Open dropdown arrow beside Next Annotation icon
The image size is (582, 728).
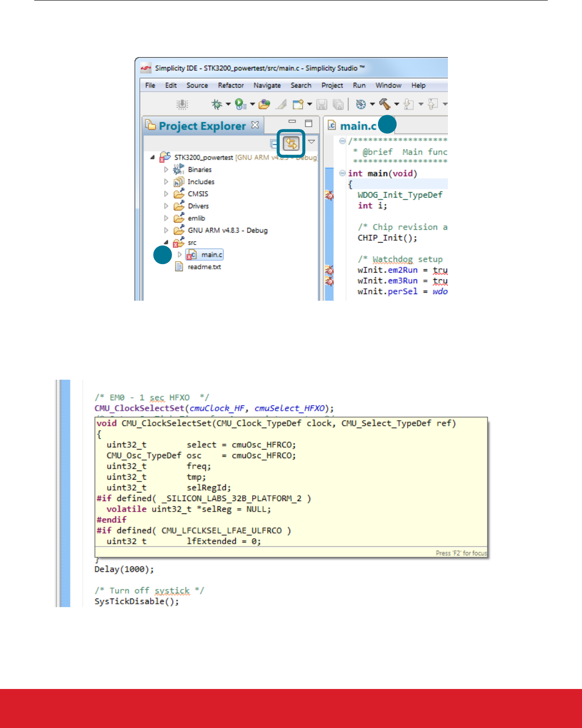tap(421, 104)
